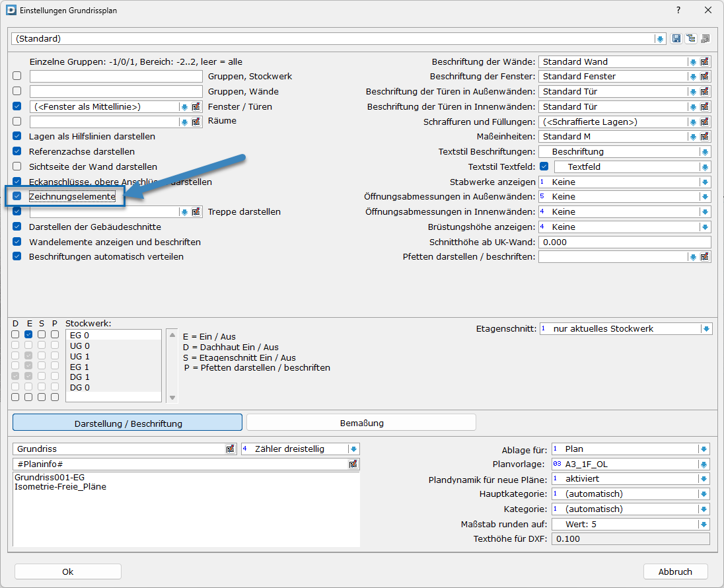The height and width of the screenshot is (588, 724).
Task: Enable Sichtseite der Wand darstellen
Action: coord(17,166)
